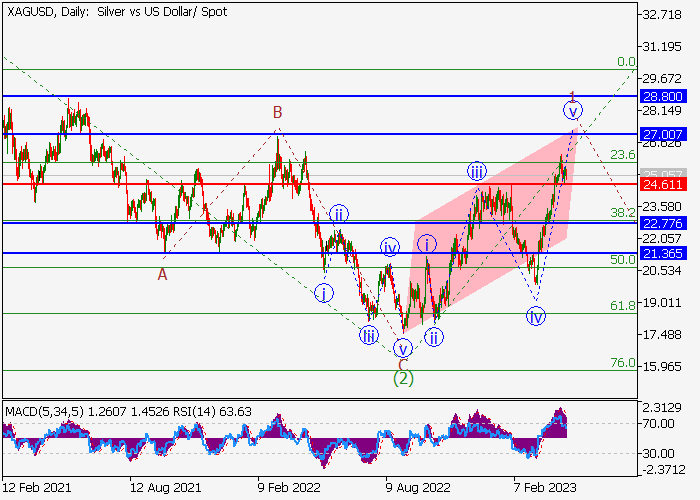Click the 22.776 price level tag

coord(663,223)
